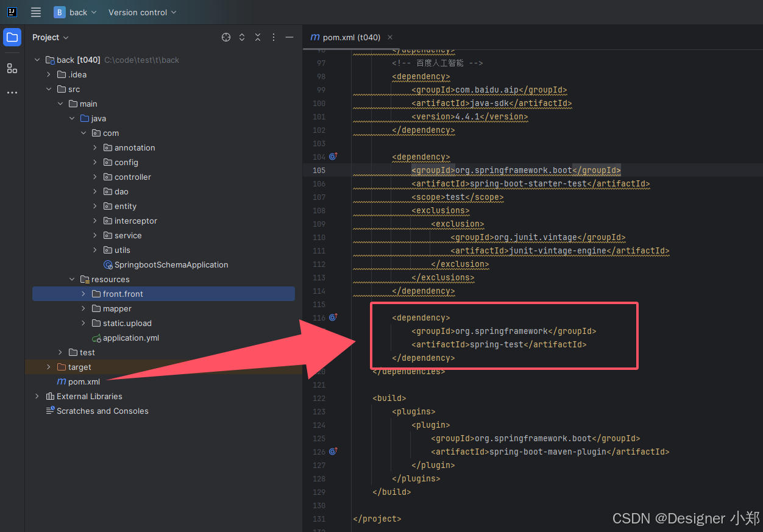Viewport: 763px width, 532px height.
Task: Click line number 105 in gutter
Action: 319,170
